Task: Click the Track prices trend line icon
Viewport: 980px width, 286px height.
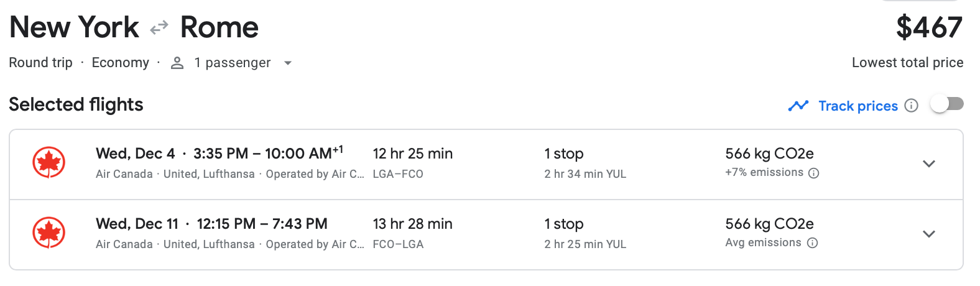Action: [798, 106]
